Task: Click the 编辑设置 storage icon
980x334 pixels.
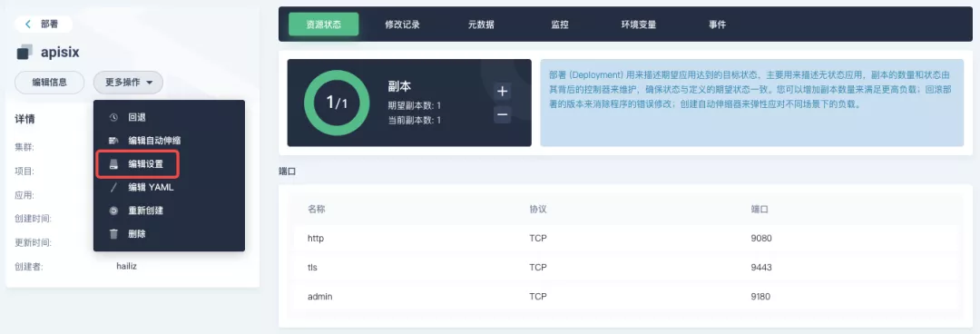Action: [113, 164]
